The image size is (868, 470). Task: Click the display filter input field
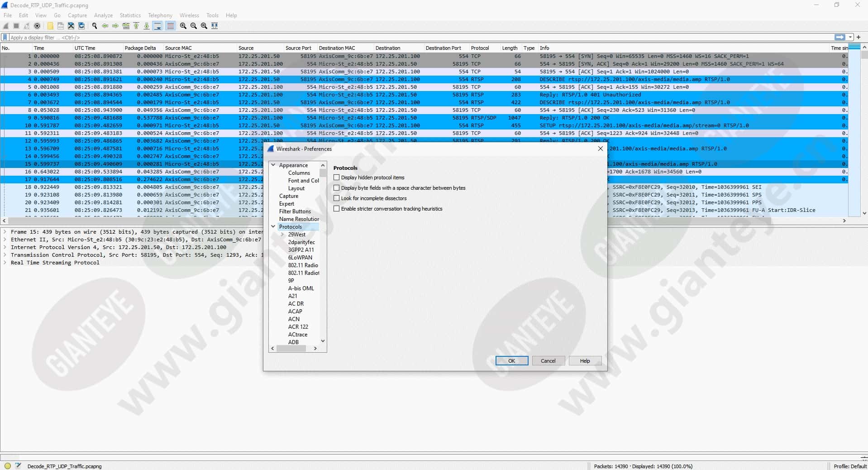point(421,37)
